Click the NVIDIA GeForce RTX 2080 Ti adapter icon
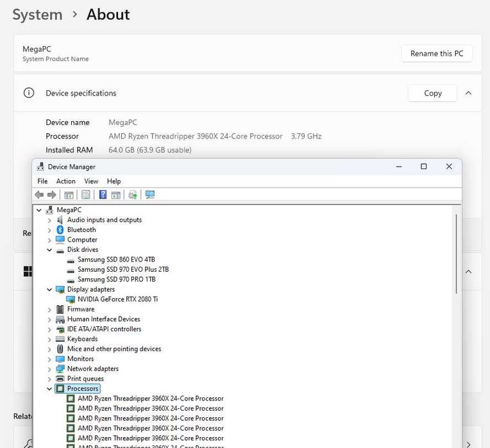The width and height of the screenshot is (490, 448). (x=71, y=299)
